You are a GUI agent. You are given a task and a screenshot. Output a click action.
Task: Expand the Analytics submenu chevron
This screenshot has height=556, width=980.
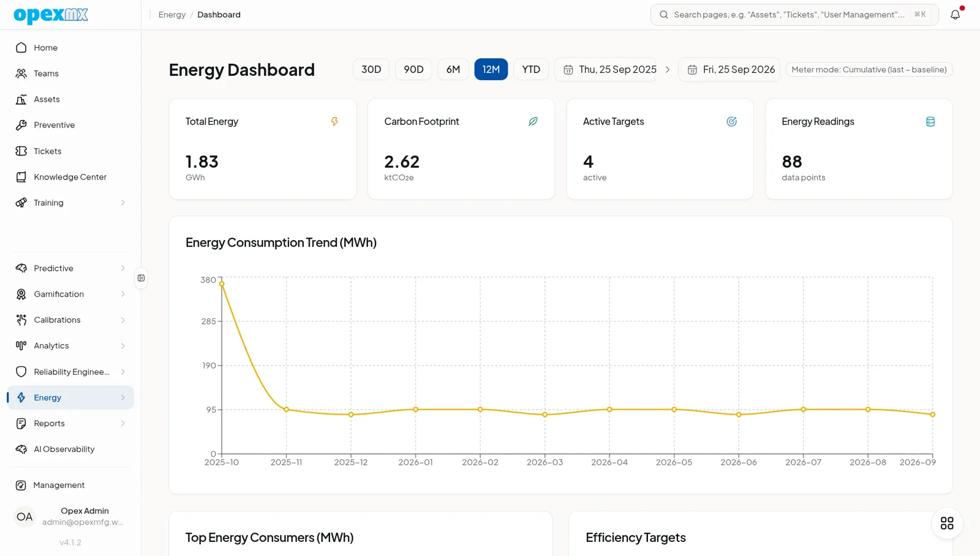[x=123, y=345]
